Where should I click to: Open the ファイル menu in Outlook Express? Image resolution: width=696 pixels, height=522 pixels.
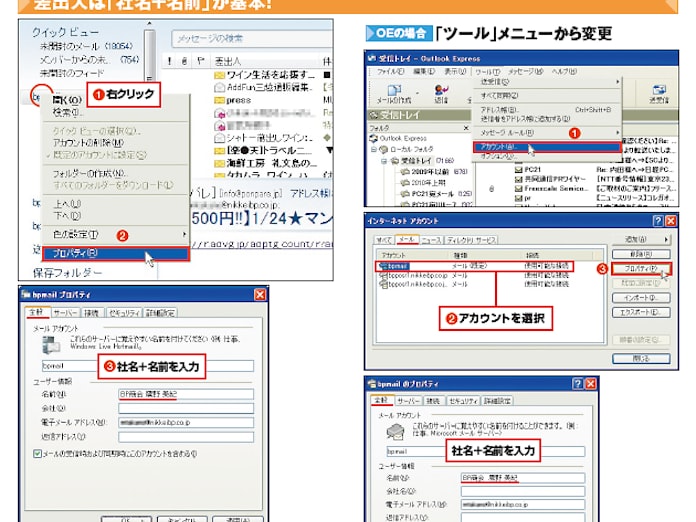[x=390, y=71]
